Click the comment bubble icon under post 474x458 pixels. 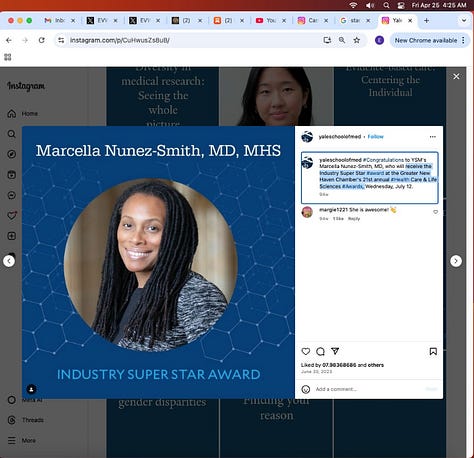click(x=320, y=351)
